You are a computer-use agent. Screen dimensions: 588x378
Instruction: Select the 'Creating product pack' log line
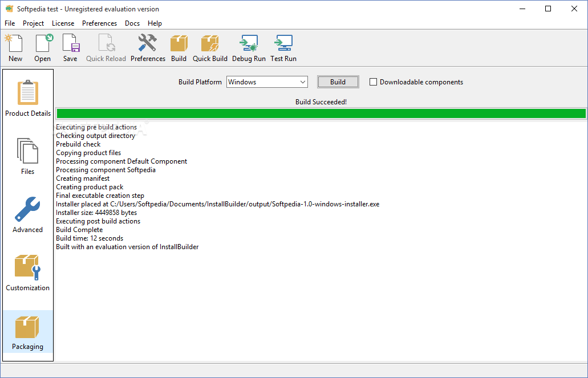coord(90,187)
